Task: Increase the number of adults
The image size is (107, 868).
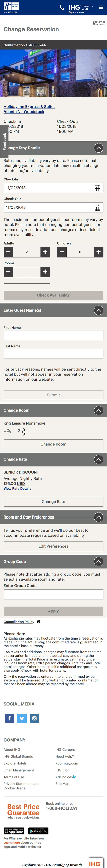Action: tap(45, 252)
